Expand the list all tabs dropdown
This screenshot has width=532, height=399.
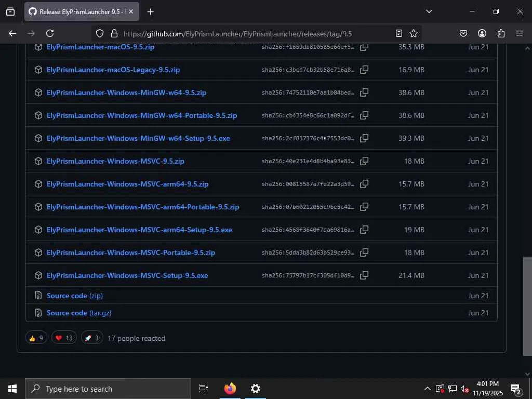coord(429,11)
